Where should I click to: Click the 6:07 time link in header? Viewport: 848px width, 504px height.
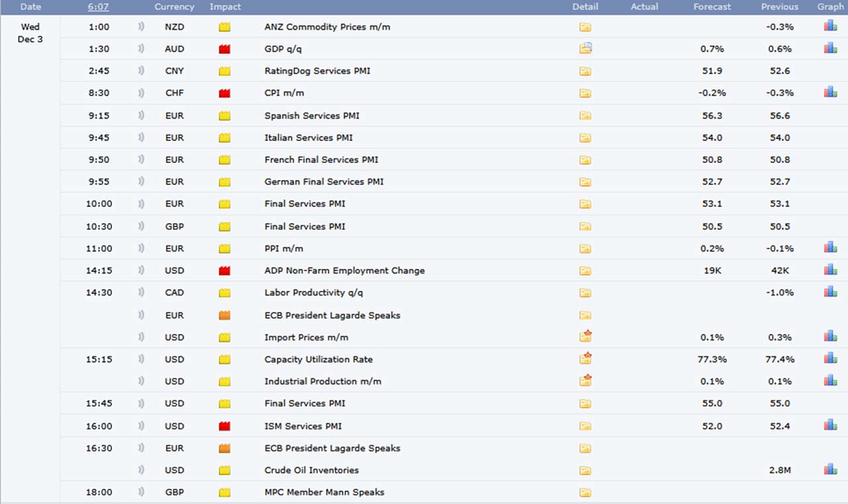tap(97, 7)
